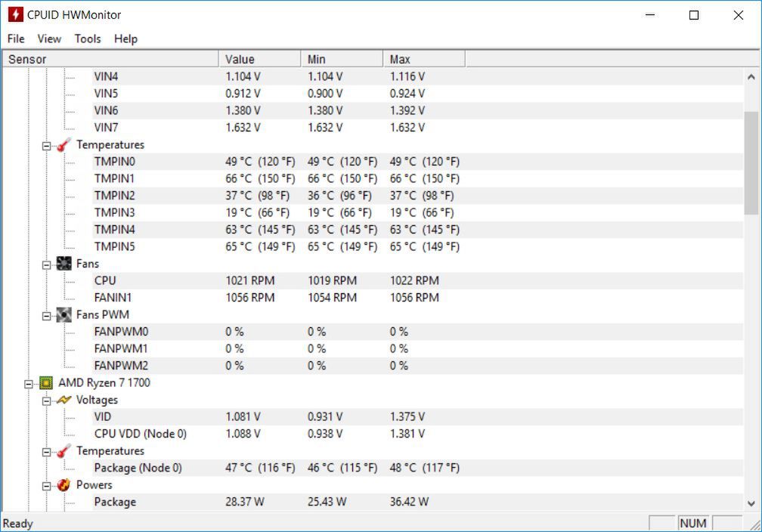The height and width of the screenshot is (532, 762).
Task: Click the Voltages lightning icon under Ryzen
Action: pyautogui.click(x=63, y=400)
